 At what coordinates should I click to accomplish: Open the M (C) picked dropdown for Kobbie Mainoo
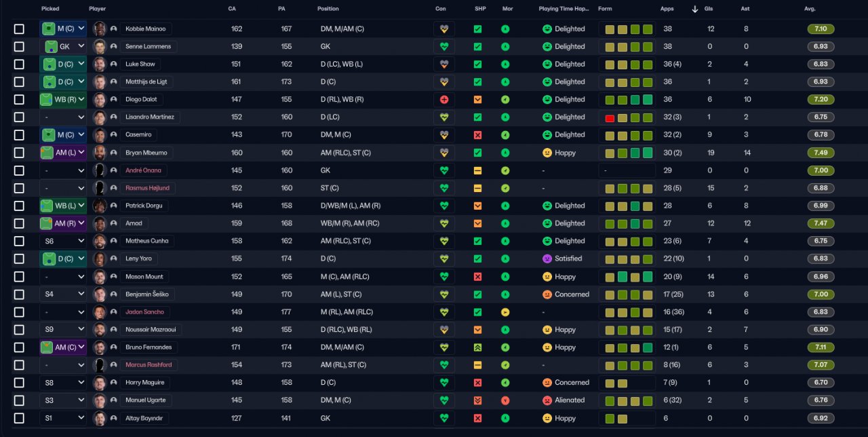pyautogui.click(x=63, y=29)
